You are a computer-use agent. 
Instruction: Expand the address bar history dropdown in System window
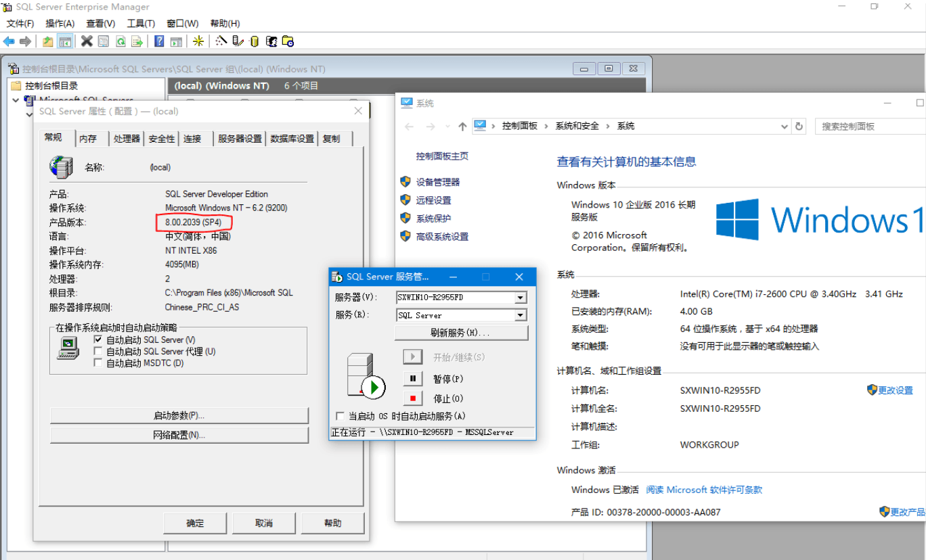tap(785, 126)
